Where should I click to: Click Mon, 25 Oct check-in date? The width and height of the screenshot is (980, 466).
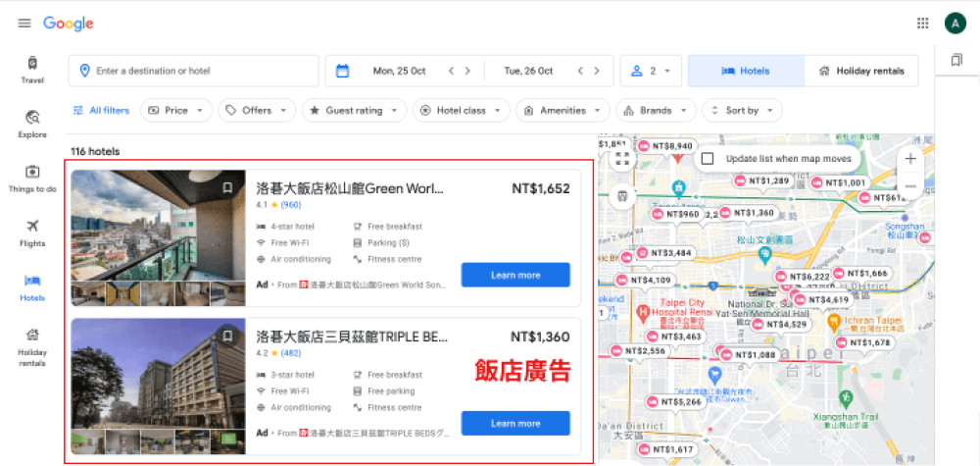pos(400,71)
